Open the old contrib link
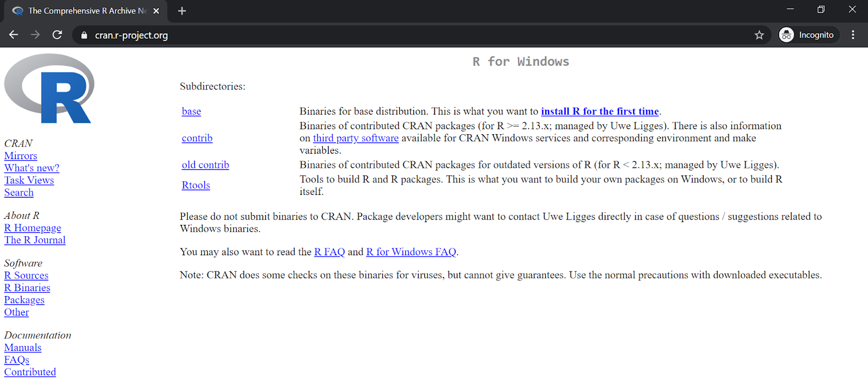 pos(206,165)
